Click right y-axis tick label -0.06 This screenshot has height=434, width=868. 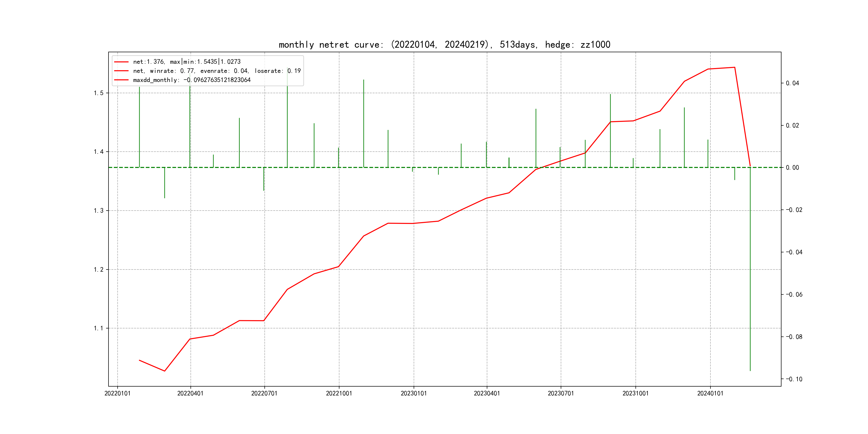click(794, 294)
